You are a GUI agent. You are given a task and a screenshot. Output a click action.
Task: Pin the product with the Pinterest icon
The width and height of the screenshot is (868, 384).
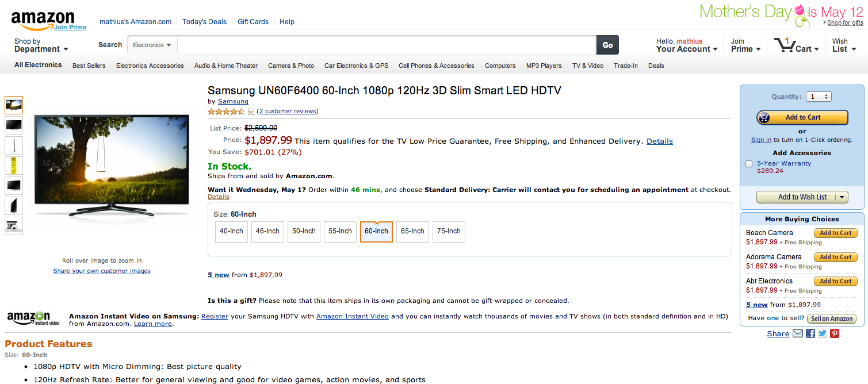click(835, 333)
